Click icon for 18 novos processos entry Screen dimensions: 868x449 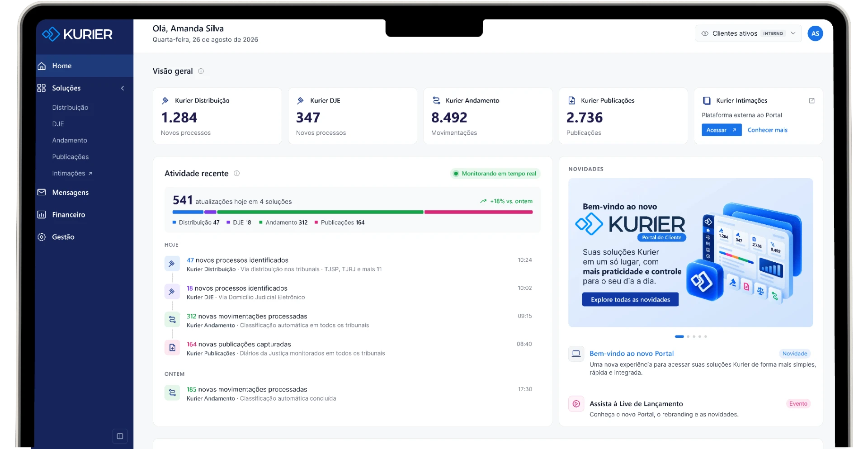coord(172,292)
